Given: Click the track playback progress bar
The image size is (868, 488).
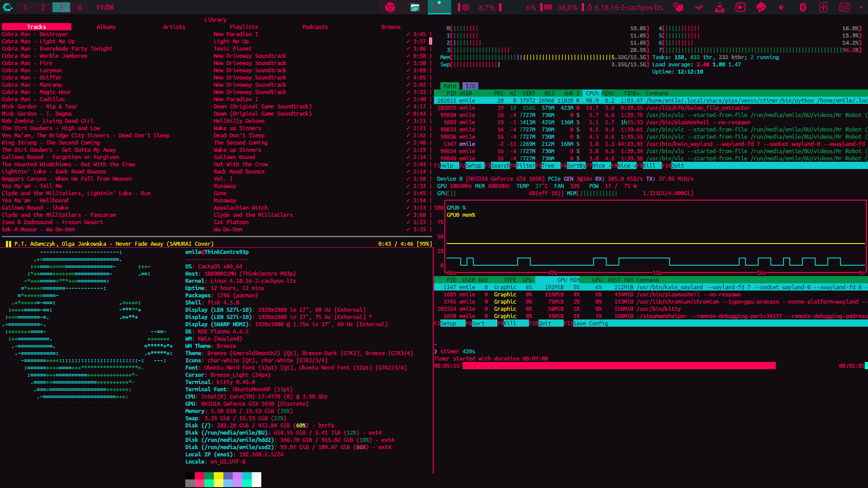Looking at the screenshot, I should tap(216, 236).
